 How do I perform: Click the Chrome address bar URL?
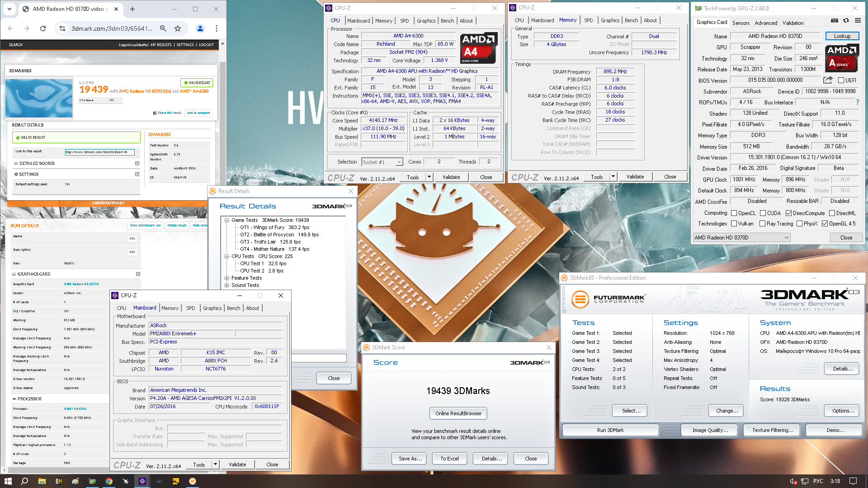click(112, 28)
